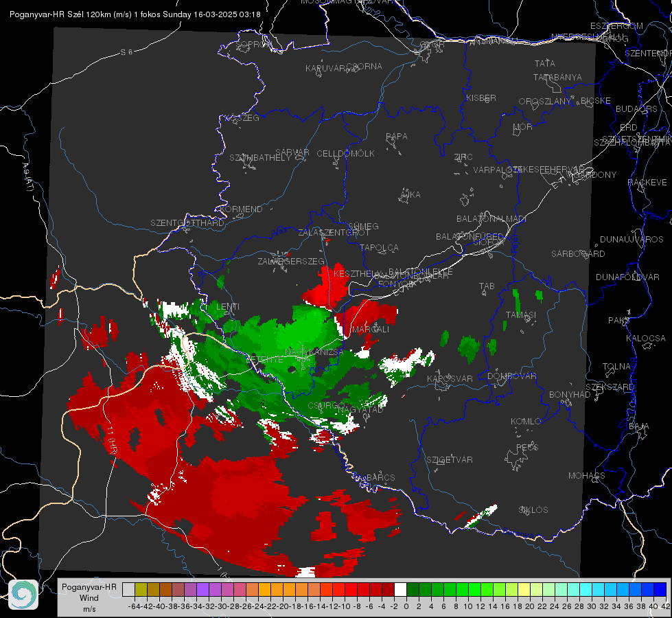The height and width of the screenshot is (618, 672).
Task: Click the KISBER city label
Action: click(481, 98)
